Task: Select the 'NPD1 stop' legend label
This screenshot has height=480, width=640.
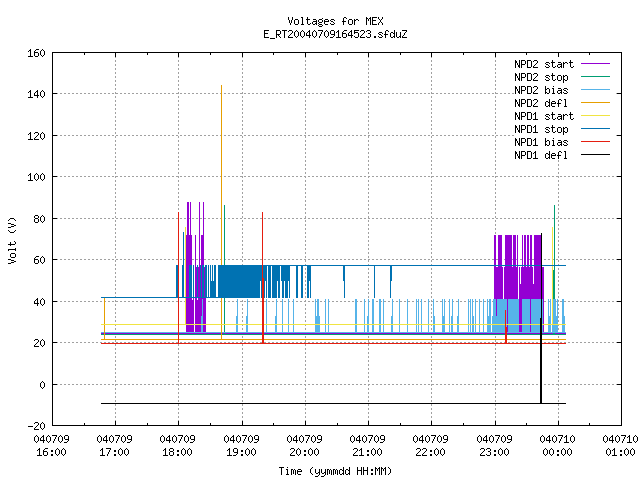Action: click(x=541, y=129)
